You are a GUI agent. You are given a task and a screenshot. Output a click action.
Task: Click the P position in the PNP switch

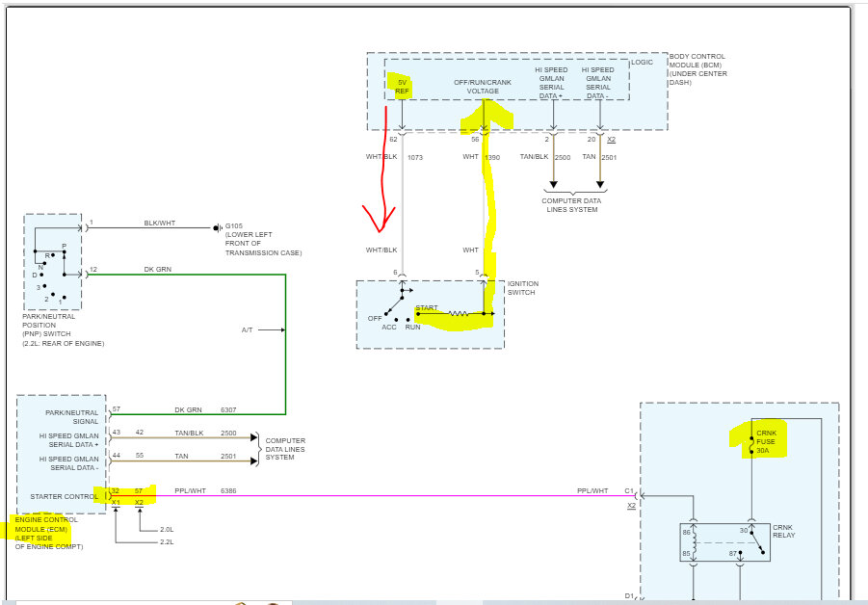pyautogui.click(x=64, y=247)
